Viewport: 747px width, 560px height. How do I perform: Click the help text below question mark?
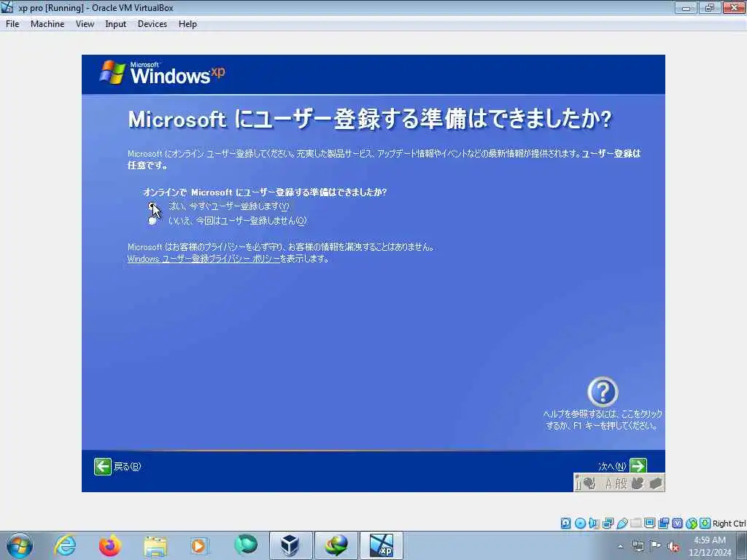[x=602, y=419]
